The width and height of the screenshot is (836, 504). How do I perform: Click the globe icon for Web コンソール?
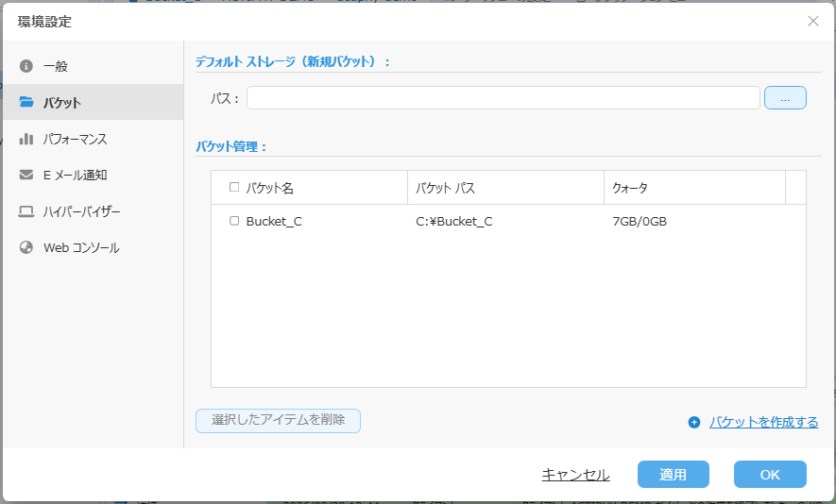(x=26, y=247)
